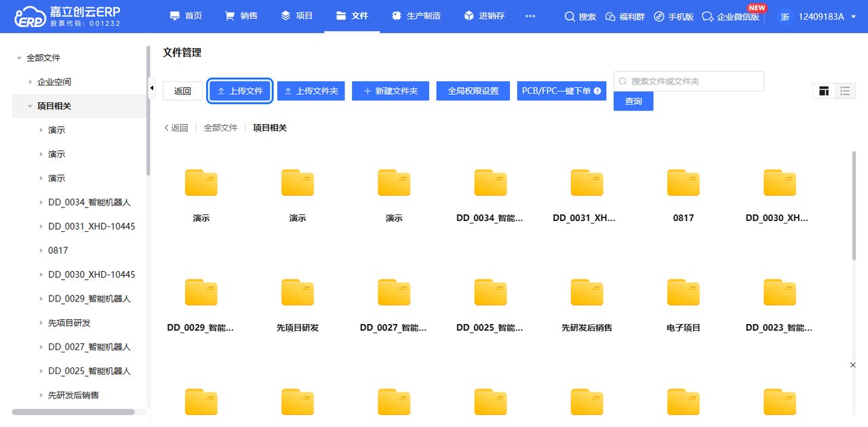This screenshot has height=427, width=868.
Task: Open the 进销存 tab
Action: point(484,16)
